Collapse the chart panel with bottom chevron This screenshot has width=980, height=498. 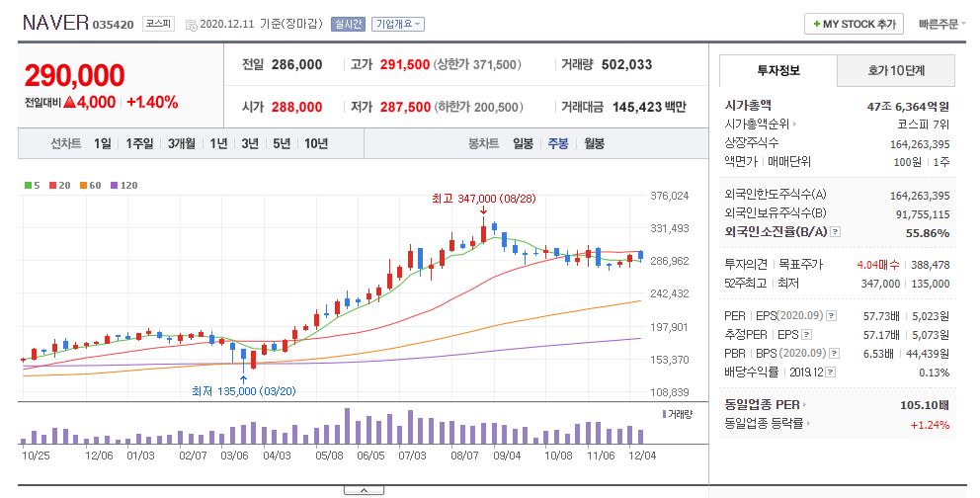click(x=364, y=490)
